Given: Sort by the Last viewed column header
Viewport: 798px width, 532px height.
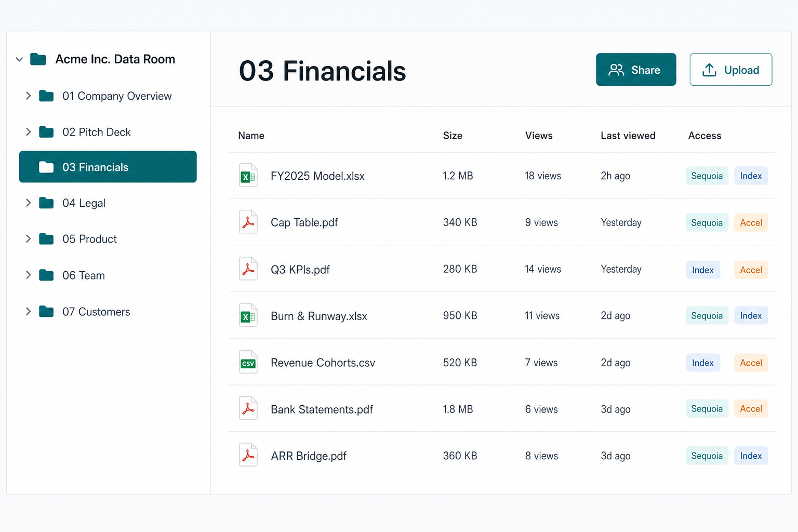Looking at the screenshot, I should [628, 136].
